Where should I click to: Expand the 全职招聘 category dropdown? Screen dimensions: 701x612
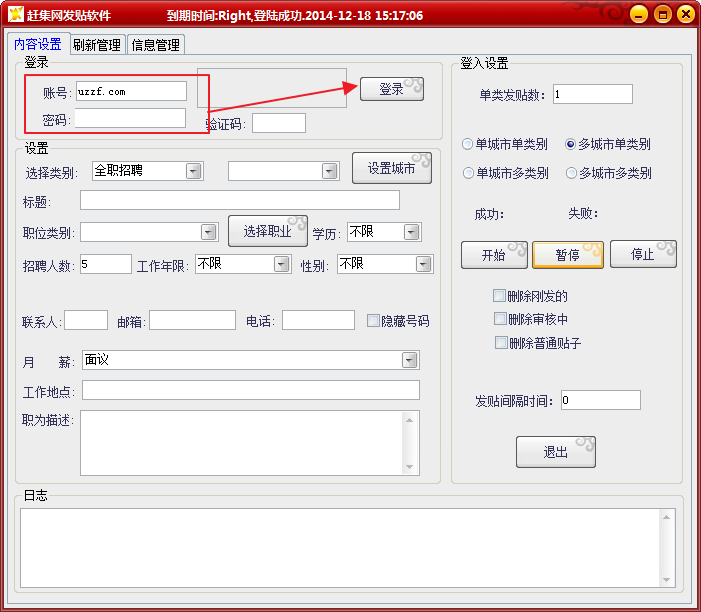click(x=194, y=171)
